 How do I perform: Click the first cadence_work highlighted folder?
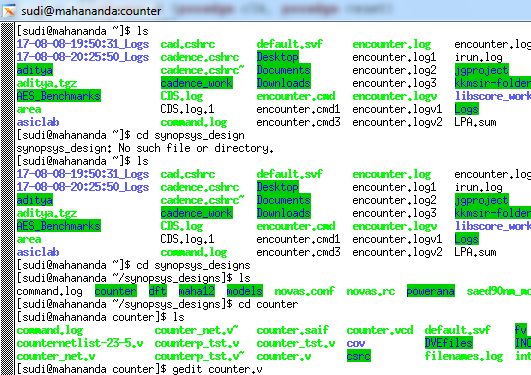pos(197,83)
